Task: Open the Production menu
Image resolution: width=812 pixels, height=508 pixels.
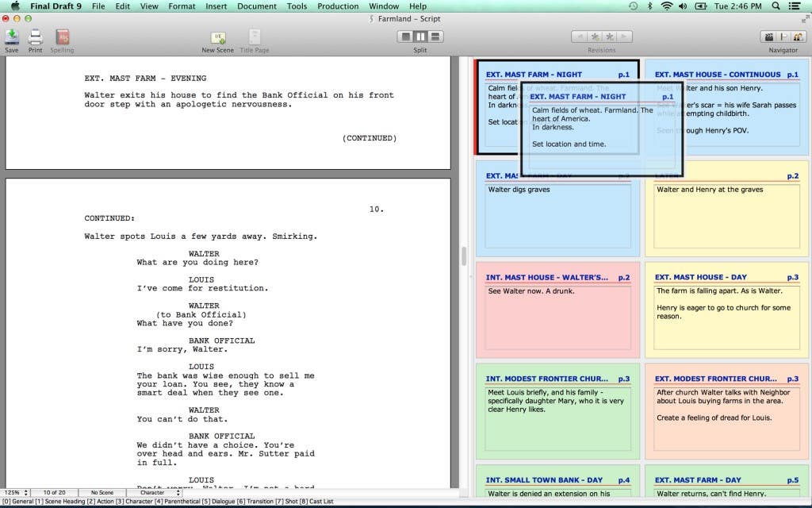Action: point(338,6)
